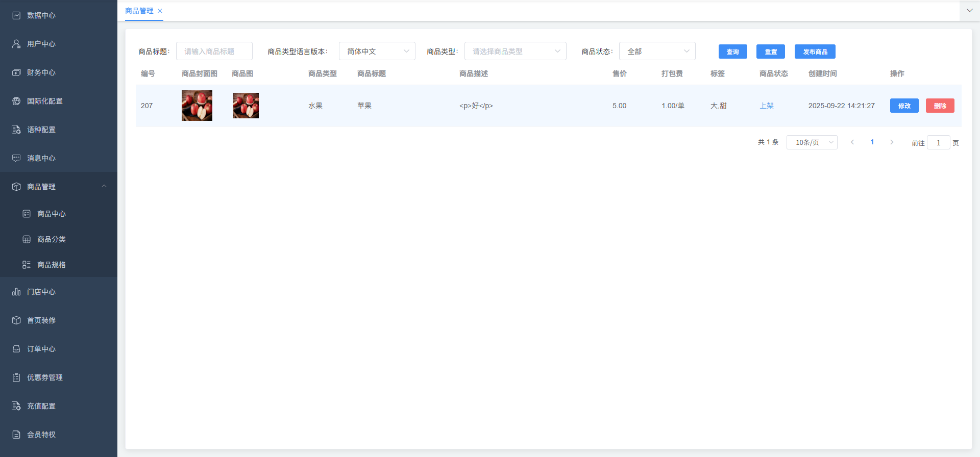Collapse the 商品管理 sidebar menu
Screen dimensions: 980x457
tap(104, 186)
